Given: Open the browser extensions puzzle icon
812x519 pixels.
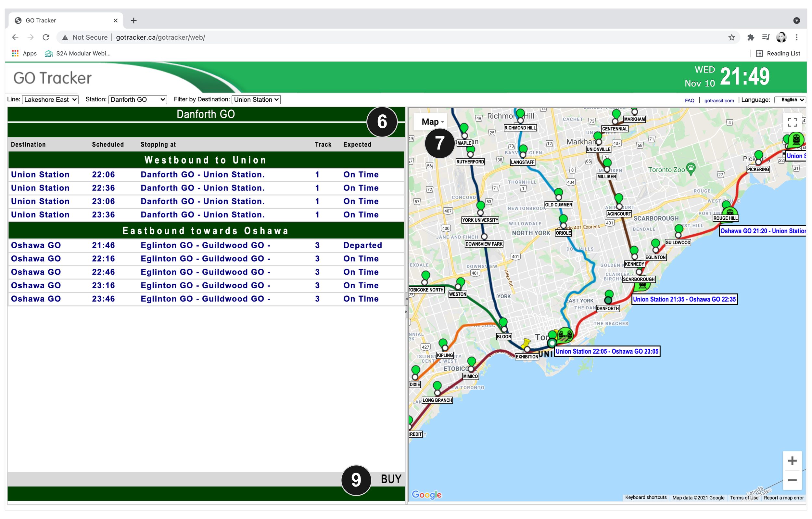Looking at the screenshot, I should tap(750, 37).
